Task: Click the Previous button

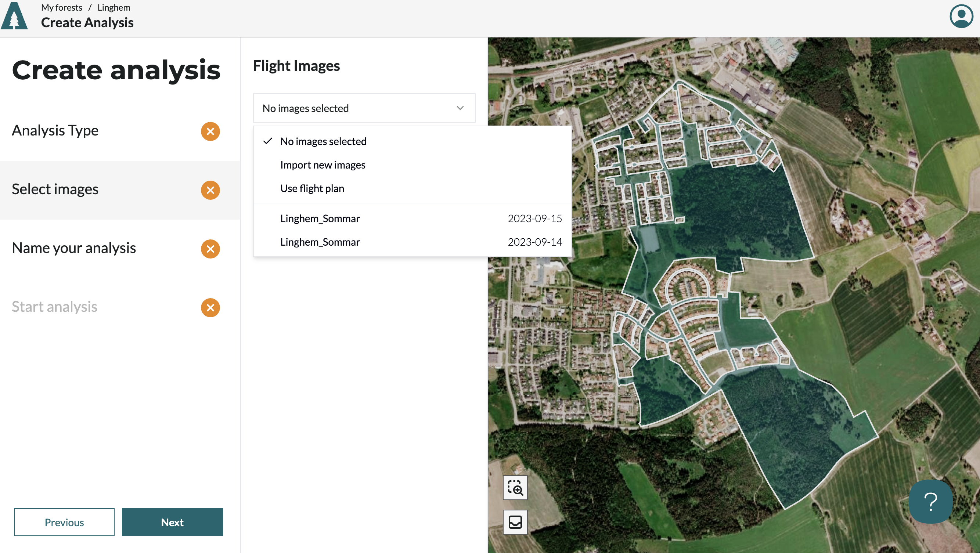Action: (64, 522)
